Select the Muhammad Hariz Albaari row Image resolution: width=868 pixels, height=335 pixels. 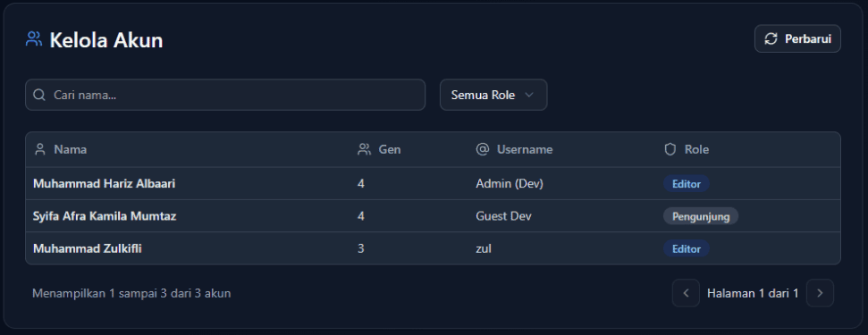coord(433,183)
